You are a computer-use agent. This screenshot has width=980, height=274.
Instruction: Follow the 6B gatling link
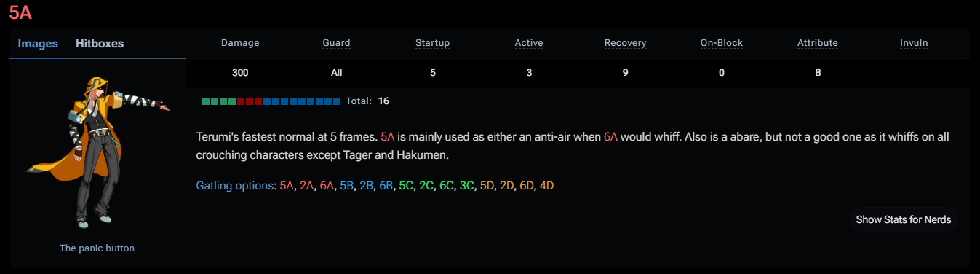click(386, 186)
